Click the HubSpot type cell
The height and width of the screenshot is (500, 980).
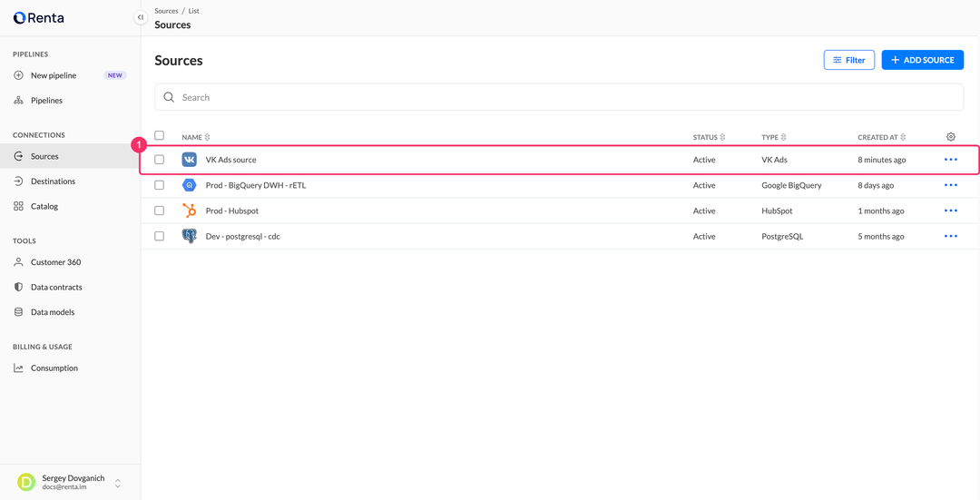(777, 211)
